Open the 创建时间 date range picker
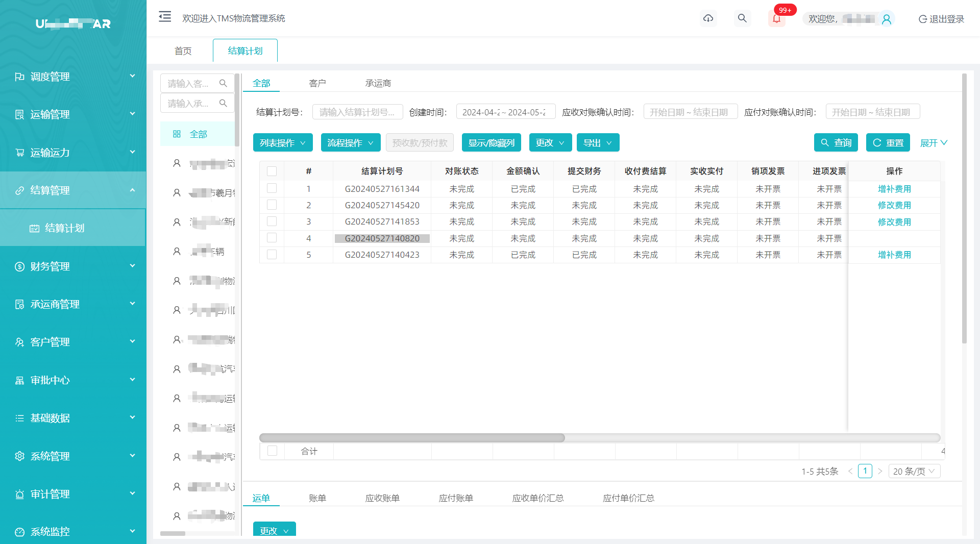The image size is (980, 544). point(505,112)
